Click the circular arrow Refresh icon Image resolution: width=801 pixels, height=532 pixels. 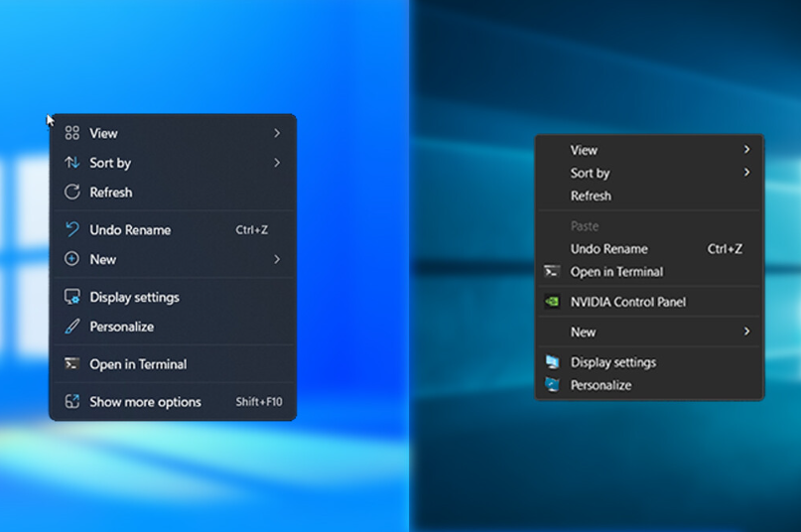point(71,193)
